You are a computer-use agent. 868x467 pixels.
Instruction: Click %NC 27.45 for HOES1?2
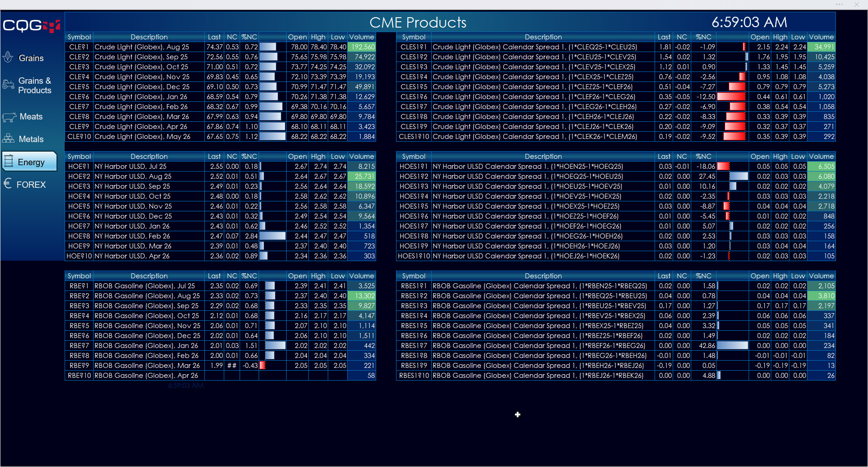tap(704, 176)
